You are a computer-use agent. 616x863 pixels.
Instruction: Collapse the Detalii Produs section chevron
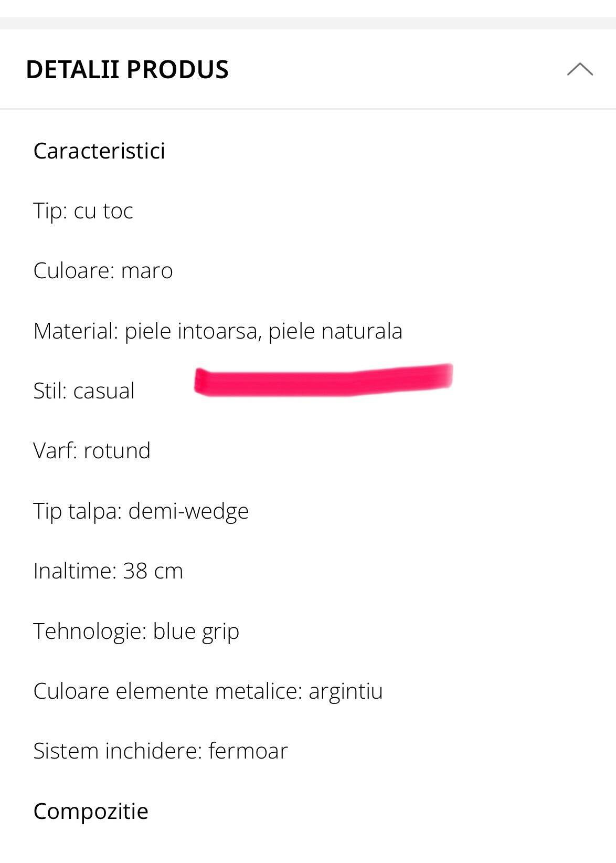tap(580, 69)
